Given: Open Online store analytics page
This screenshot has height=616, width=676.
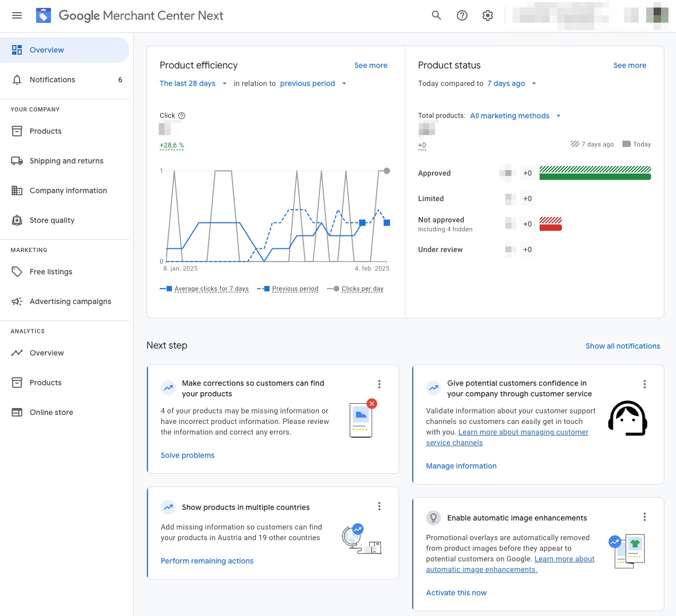Looking at the screenshot, I should [x=64, y=412].
